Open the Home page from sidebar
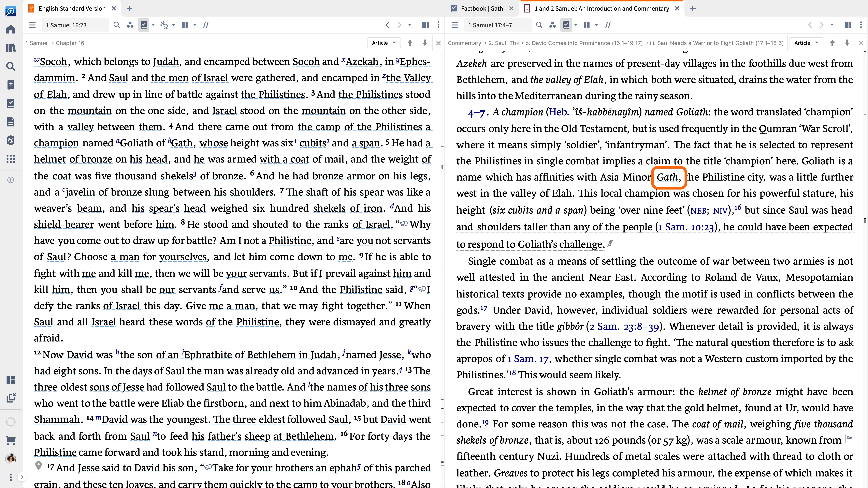This screenshot has height=488, width=868. click(11, 29)
